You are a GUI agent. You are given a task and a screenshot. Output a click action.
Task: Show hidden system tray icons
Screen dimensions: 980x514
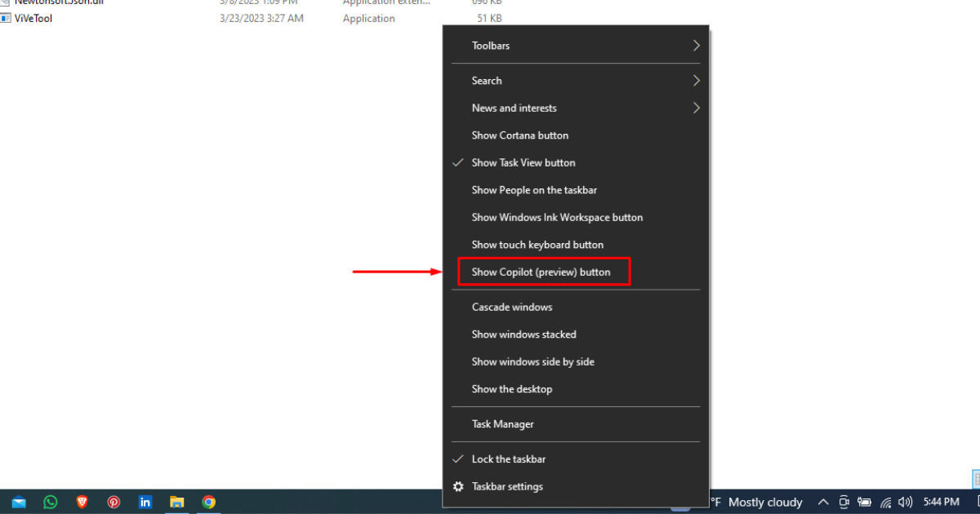(x=823, y=502)
